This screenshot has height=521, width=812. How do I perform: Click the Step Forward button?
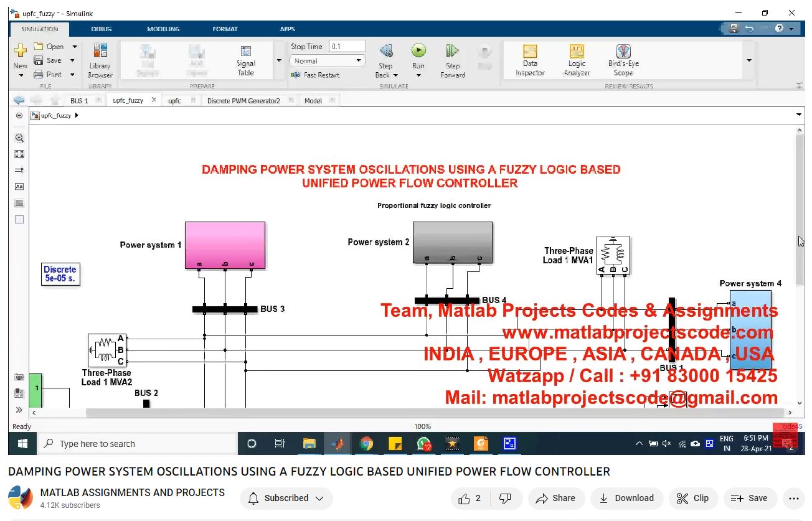[453, 60]
